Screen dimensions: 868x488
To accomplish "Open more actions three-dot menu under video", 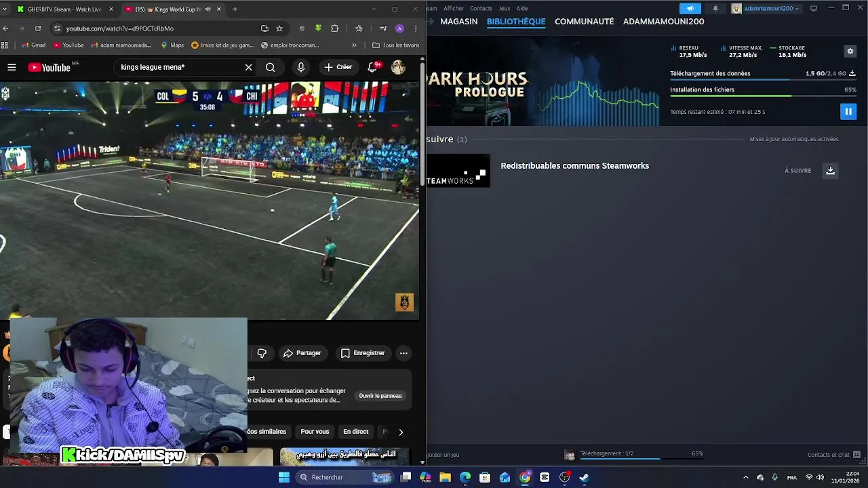I will (403, 353).
